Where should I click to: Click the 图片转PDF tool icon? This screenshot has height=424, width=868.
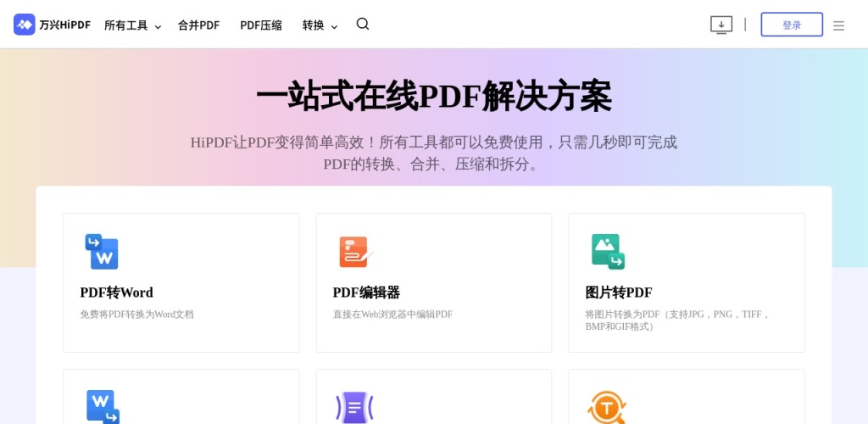point(607,252)
